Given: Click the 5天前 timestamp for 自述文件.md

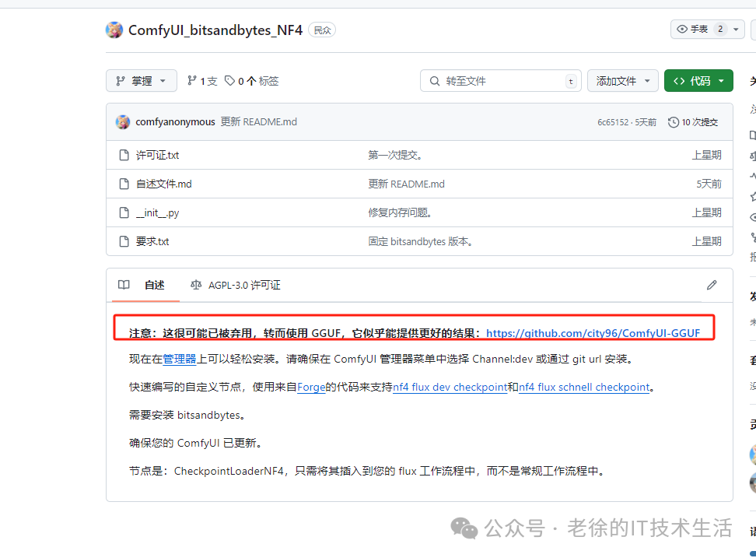Looking at the screenshot, I should pyautogui.click(x=709, y=184).
